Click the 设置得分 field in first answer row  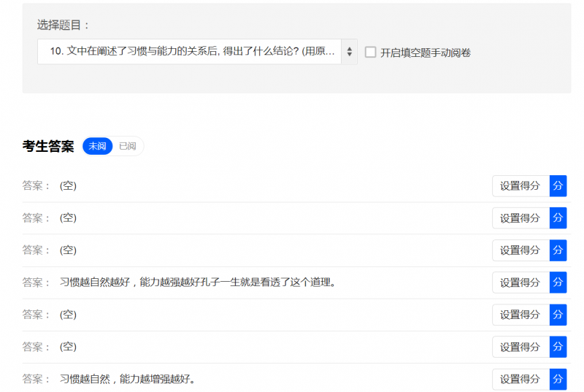[x=520, y=186]
